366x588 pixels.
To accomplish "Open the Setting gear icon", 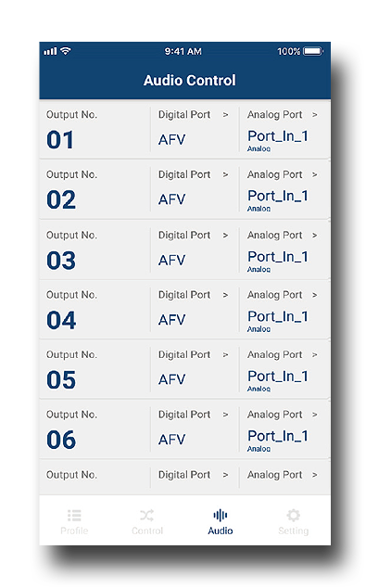I will point(294,516).
